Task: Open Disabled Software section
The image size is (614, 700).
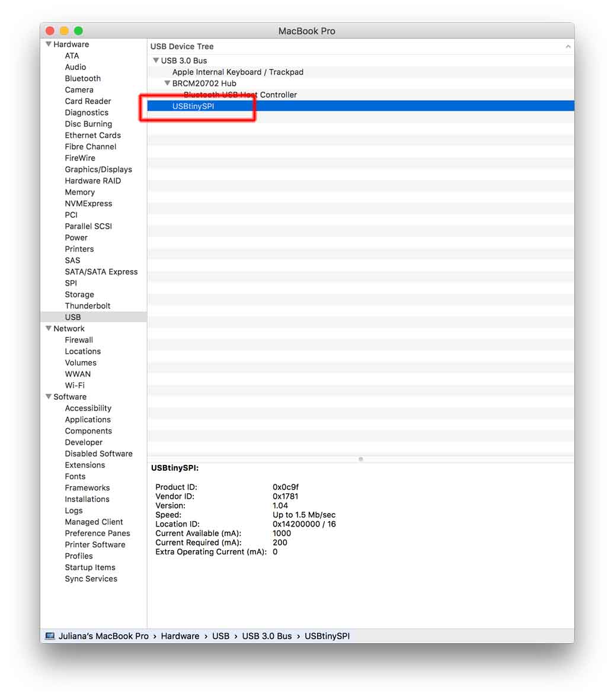Action: [99, 454]
